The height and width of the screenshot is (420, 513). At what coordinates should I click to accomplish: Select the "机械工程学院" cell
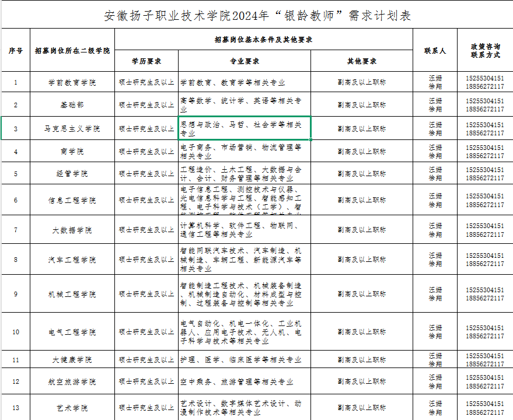(x=72, y=294)
